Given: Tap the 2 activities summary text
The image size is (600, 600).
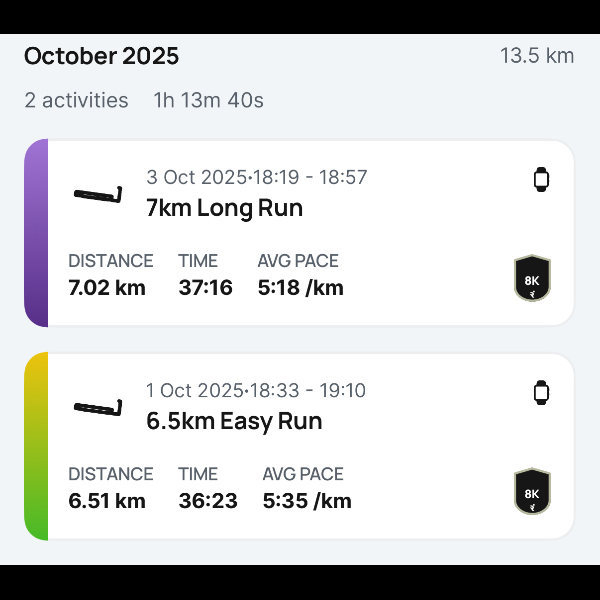Looking at the screenshot, I should click(76, 100).
